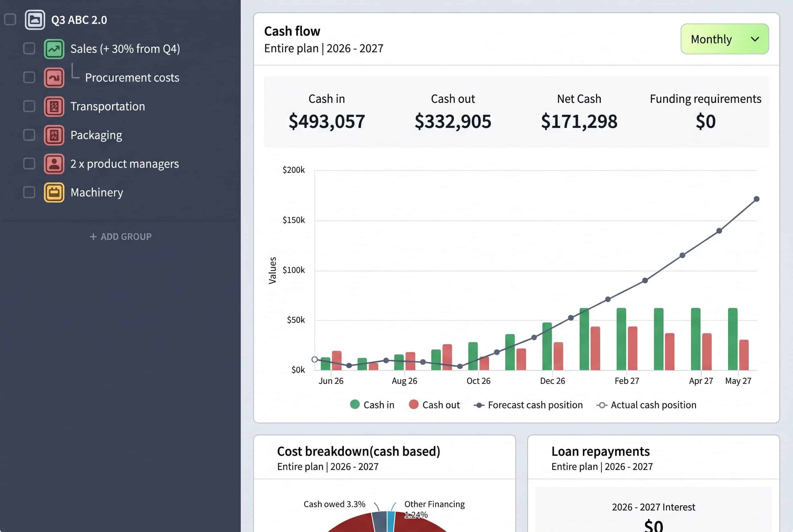Viewport: 793px width, 532px height.
Task: Click the Funding requirements $0 value
Action: [x=706, y=121]
